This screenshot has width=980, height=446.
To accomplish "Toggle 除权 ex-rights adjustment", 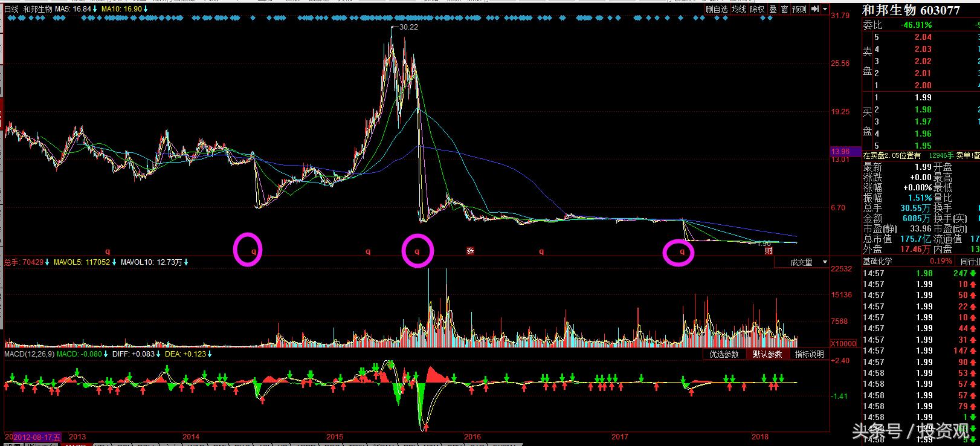I will (x=757, y=9).
